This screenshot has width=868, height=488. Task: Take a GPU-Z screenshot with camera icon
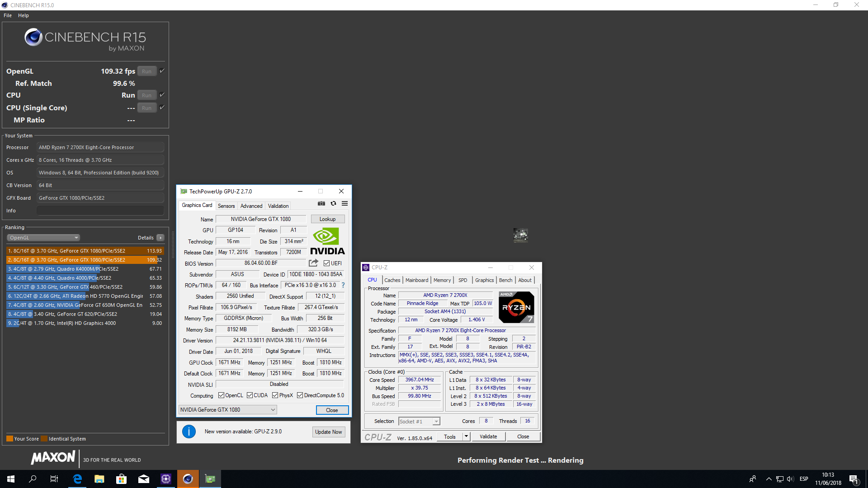point(321,204)
